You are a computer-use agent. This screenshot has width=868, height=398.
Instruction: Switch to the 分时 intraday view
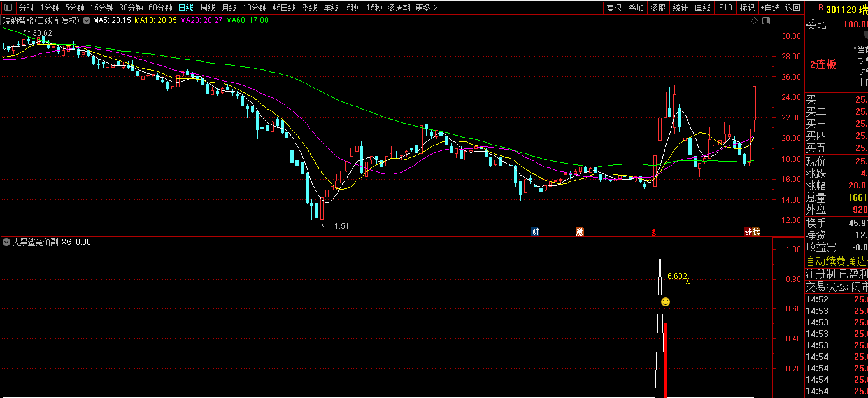(x=26, y=8)
